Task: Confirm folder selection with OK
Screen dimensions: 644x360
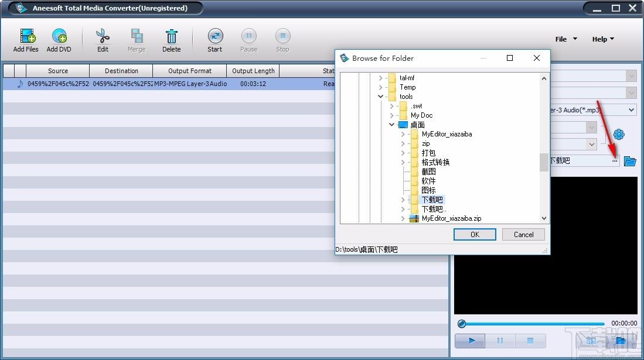Action: [x=475, y=234]
